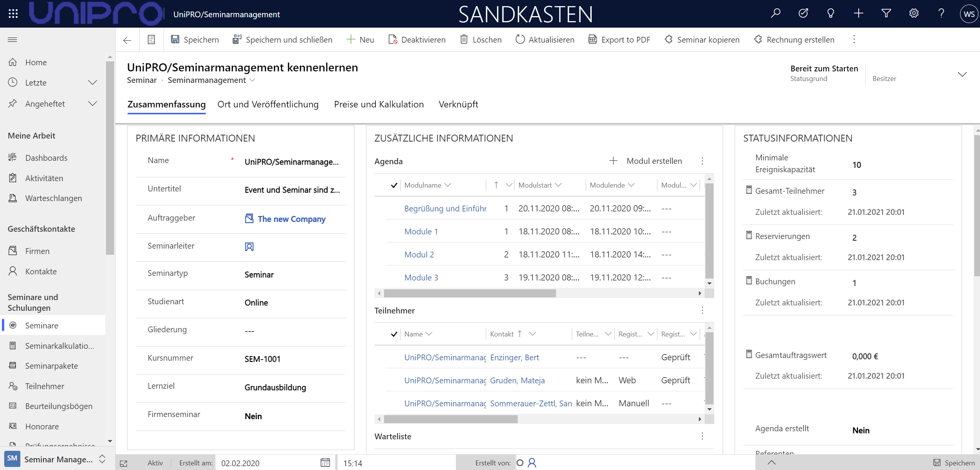Click Export to PDF
The width and height of the screenshot is (980, 470).
(x=619, y=40)
